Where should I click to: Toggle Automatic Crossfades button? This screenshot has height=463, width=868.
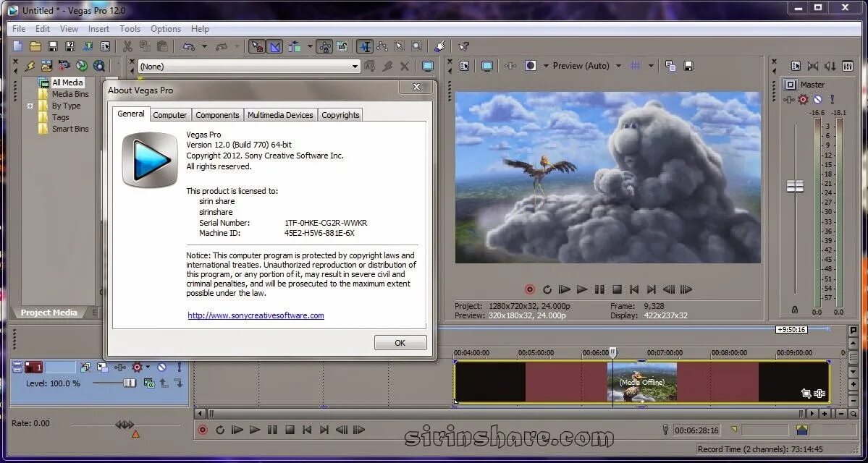point(274,46)
